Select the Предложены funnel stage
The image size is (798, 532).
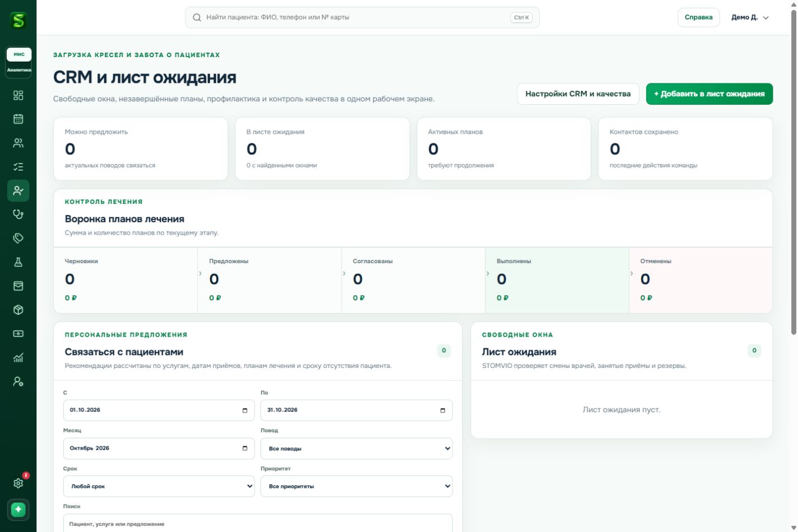tap(269, 280)
